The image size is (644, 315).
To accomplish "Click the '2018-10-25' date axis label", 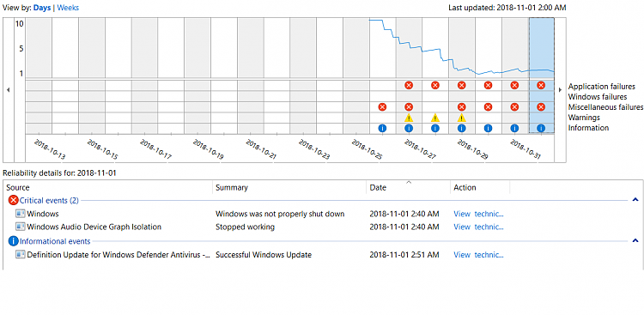I will (368, 149).
